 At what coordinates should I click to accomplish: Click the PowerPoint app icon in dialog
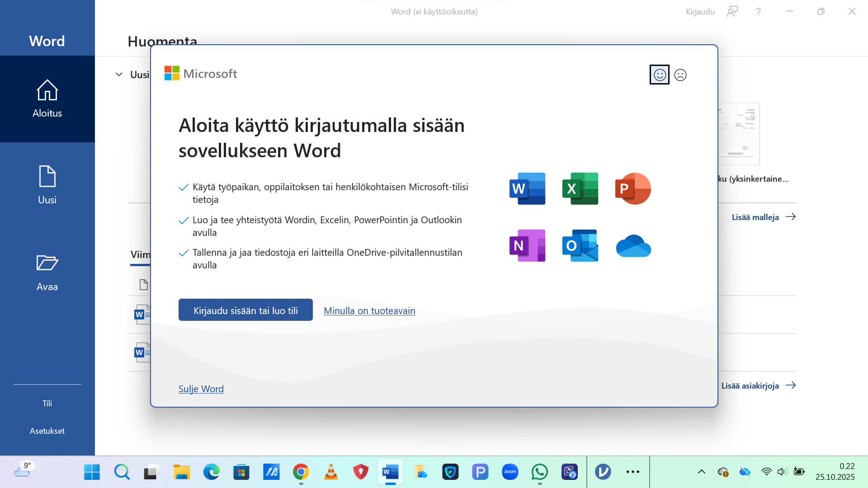click(x=633, y=188)
